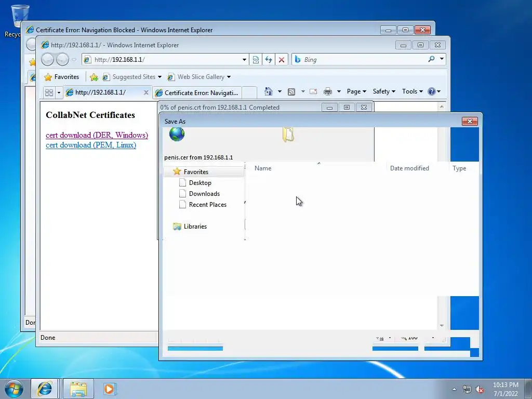The width and height of the screenshot is (532, 399).
Task: Click the page icon left of the address URL
Action: pyautogui.click(x=87, y=60)
